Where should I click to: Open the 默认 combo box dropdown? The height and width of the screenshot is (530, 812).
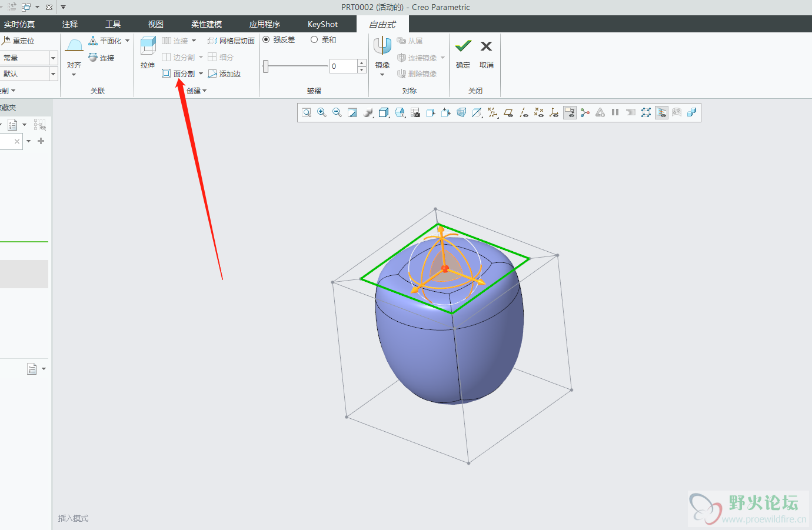click(53, 74)
